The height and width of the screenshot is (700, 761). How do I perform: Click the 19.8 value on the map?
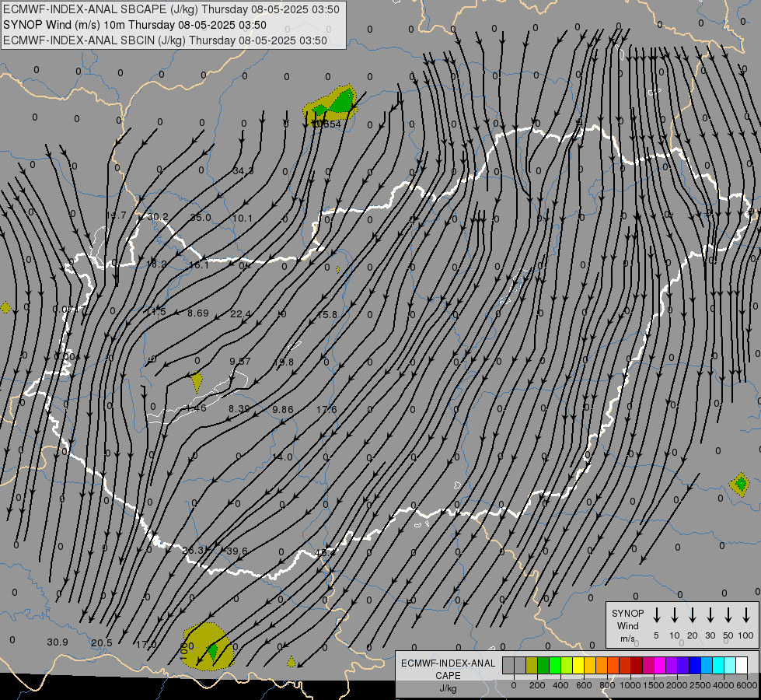(x=284, y=362)
